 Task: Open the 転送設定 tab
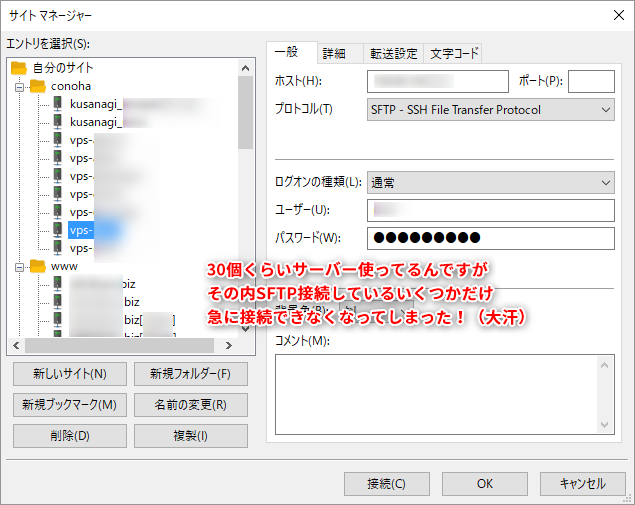pos(394,53)
